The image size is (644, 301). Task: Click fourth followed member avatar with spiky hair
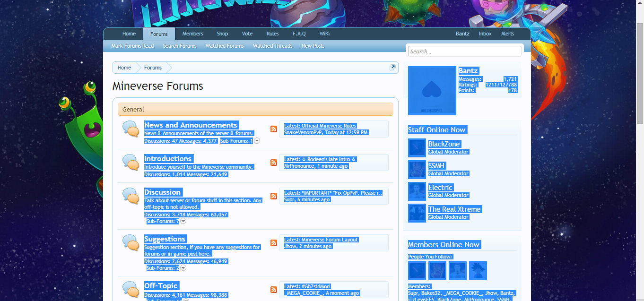(478, 271)
